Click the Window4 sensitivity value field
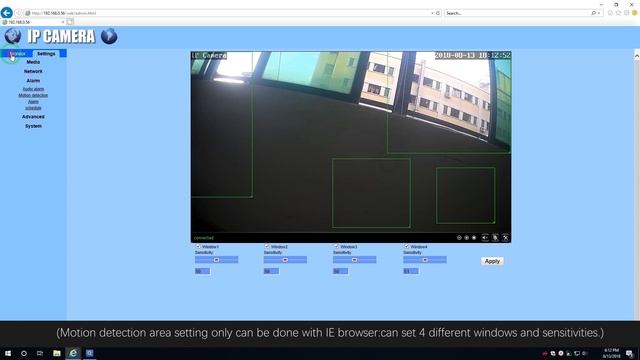 coord(411,271)
